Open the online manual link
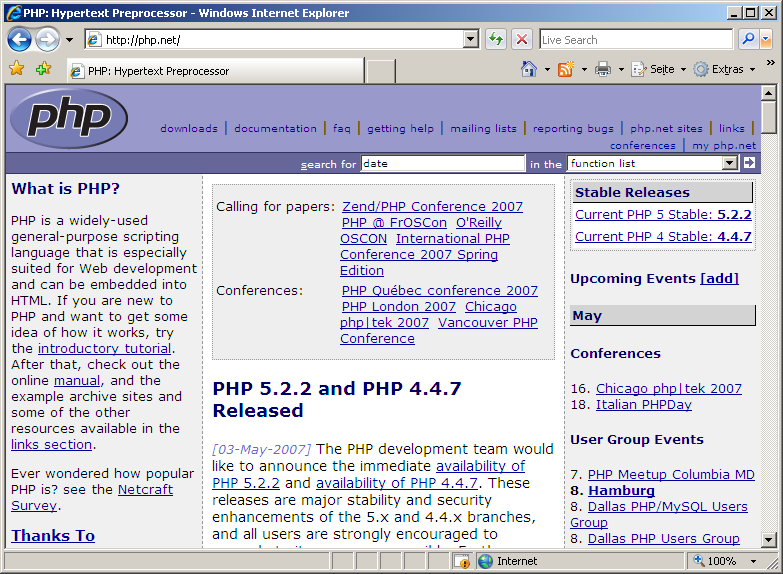The height and width of the screenshot is (574, 783). click(77, 380)
